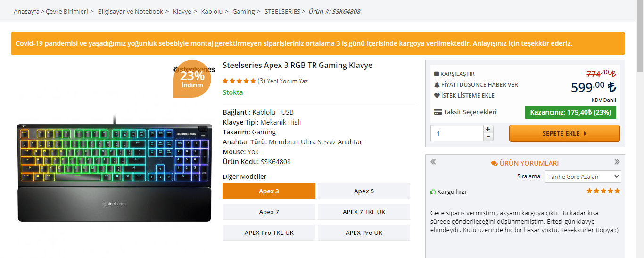644x258 pixels.
Task: Click the Yeni Yorum Yaz link
Action: click(287, 81)
